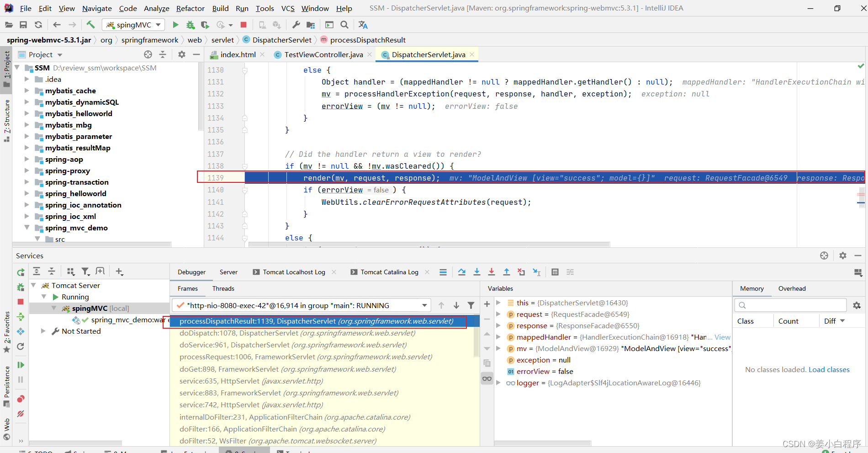868x453 pixels.
Task: Toggle Mute Breakpoints in the Services sidebar
Action: (21, 414)
